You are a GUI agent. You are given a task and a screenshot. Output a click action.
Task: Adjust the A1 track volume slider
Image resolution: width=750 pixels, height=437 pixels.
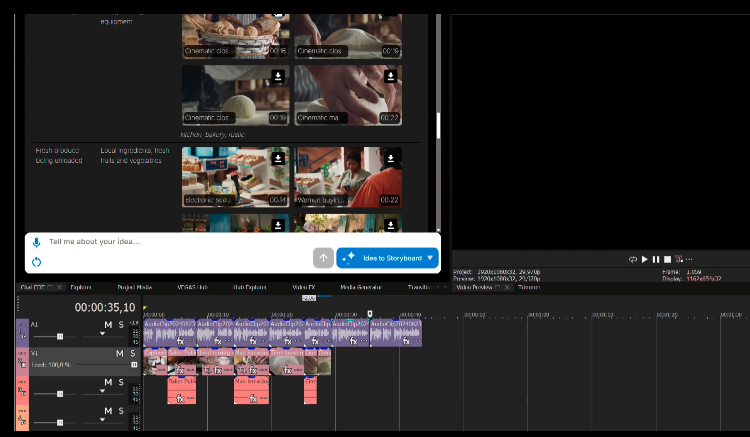tap(60, 337)
